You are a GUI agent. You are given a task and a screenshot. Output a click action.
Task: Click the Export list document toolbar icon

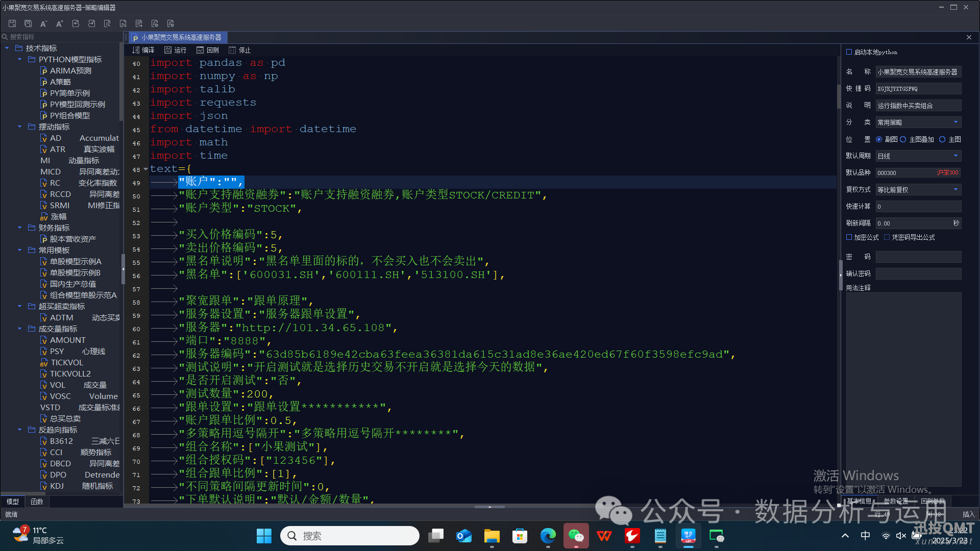click(x=139, y=23)
